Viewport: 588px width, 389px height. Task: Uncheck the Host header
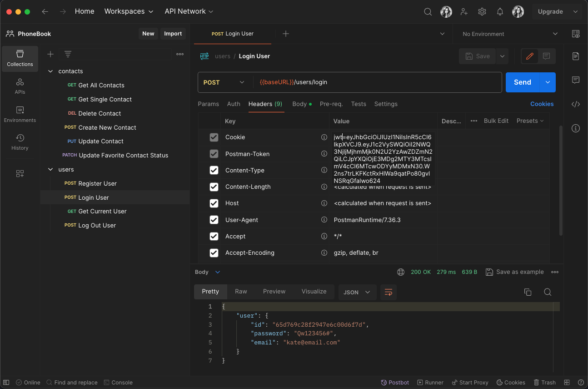click(214, 203)
